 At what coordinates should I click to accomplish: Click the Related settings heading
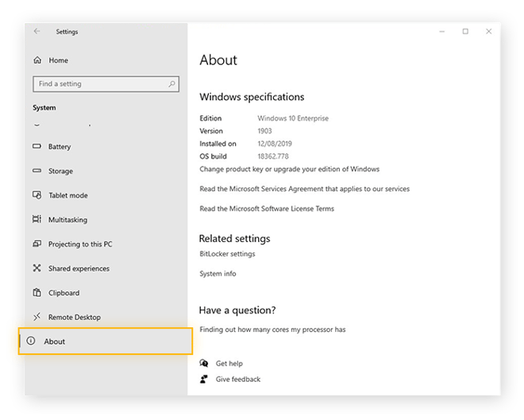coord(234,238)
